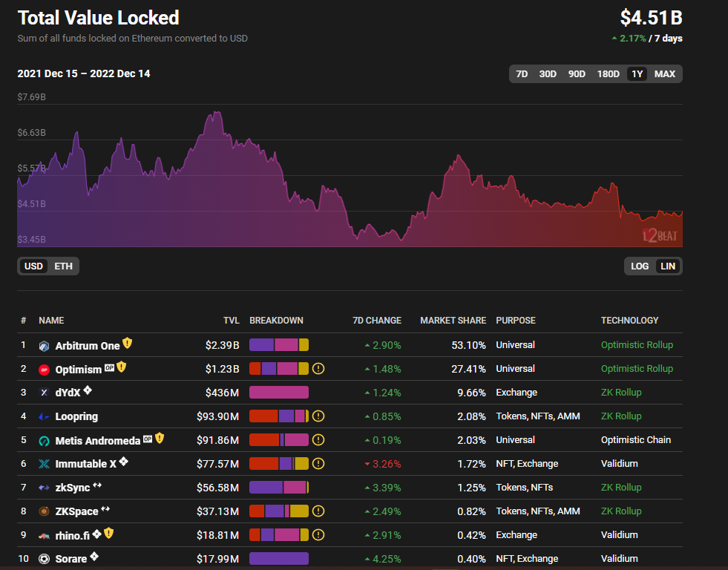Click the diamond icon beside rhino.fi
The image size is (728, 570).
tap(96, 534)
